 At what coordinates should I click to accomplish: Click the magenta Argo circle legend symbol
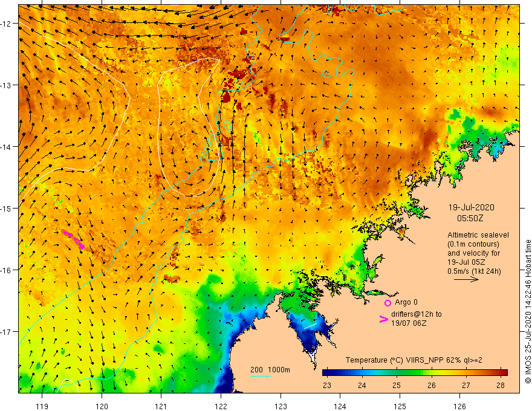pyautogui.click(x=388, y=303)
